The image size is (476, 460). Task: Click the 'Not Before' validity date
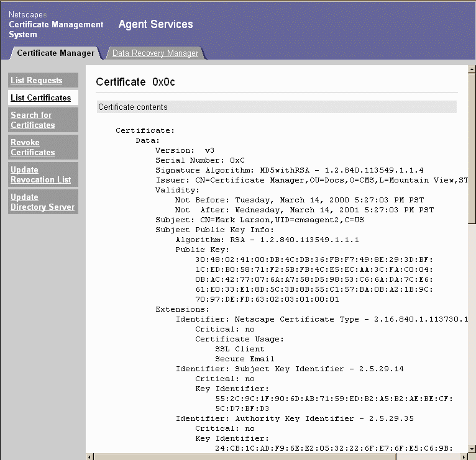click(300, 200)
